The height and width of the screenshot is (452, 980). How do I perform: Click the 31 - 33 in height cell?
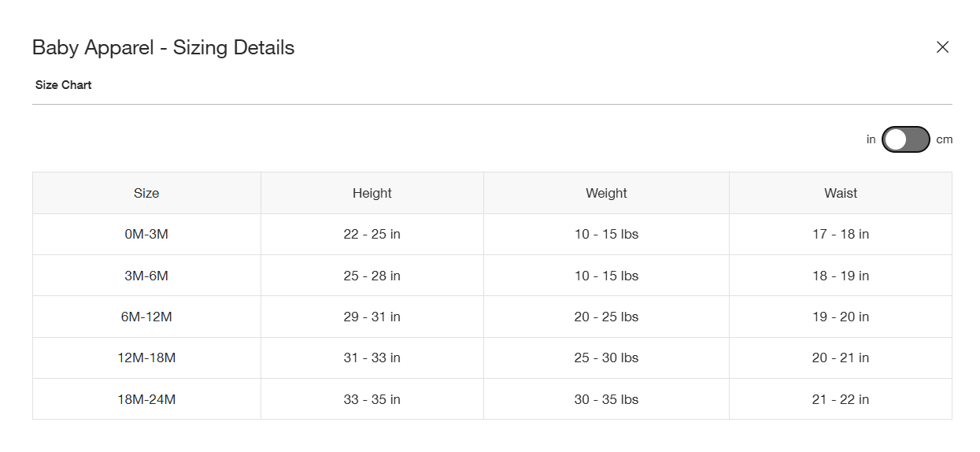coord(372,358)
